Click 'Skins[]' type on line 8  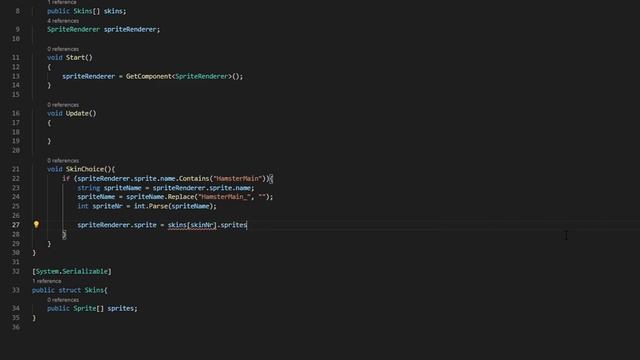pos(87,11)
